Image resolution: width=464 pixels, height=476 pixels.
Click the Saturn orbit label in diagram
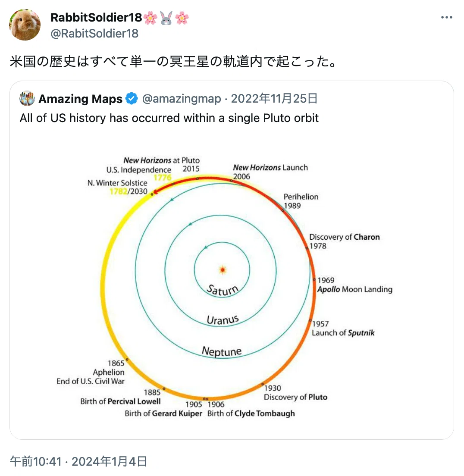(222, 290)
